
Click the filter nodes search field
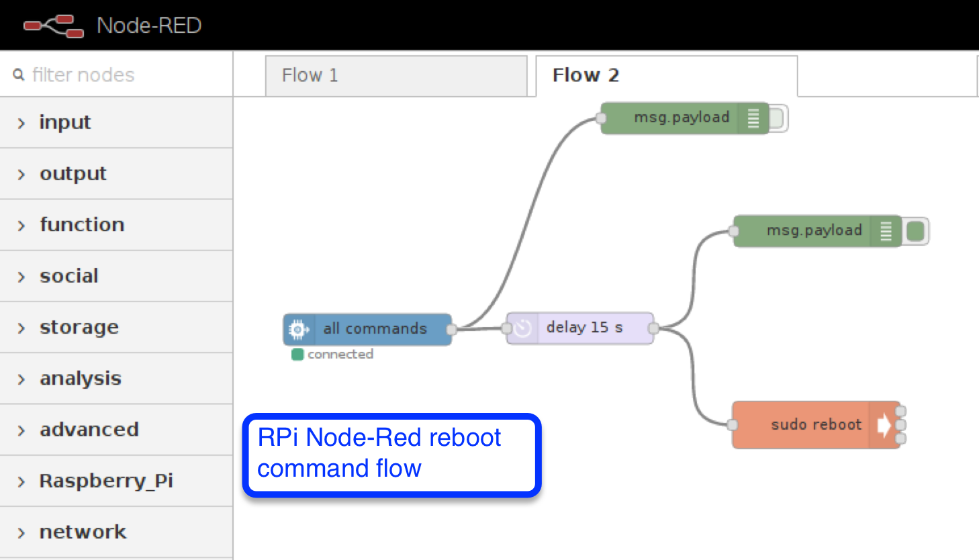coord(116,75)
